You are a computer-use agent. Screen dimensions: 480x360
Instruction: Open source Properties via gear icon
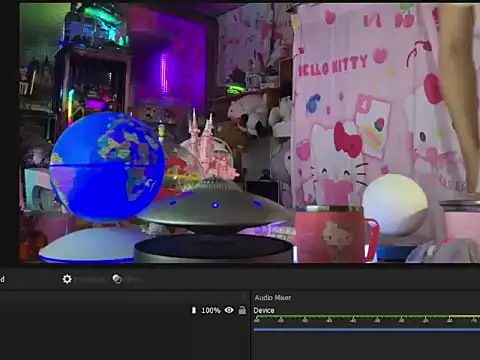pyautogui.click(x=67, y=279)
